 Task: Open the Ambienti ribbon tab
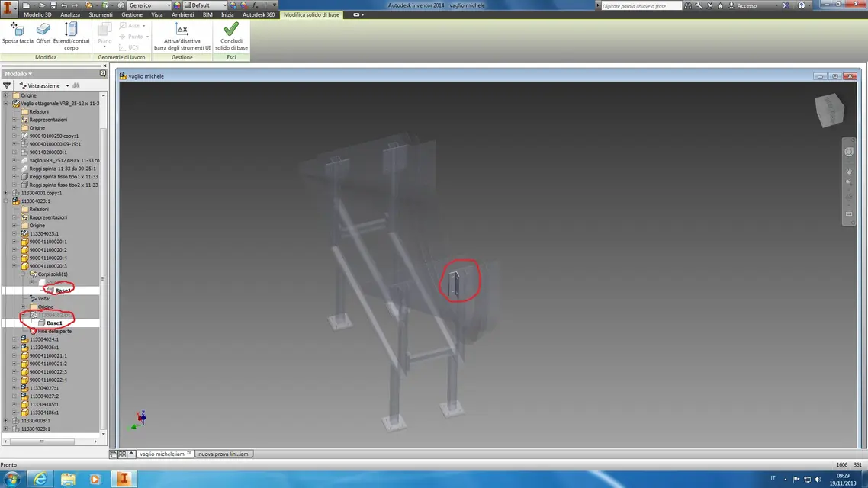pyautogui.click(x=183, y=15)
